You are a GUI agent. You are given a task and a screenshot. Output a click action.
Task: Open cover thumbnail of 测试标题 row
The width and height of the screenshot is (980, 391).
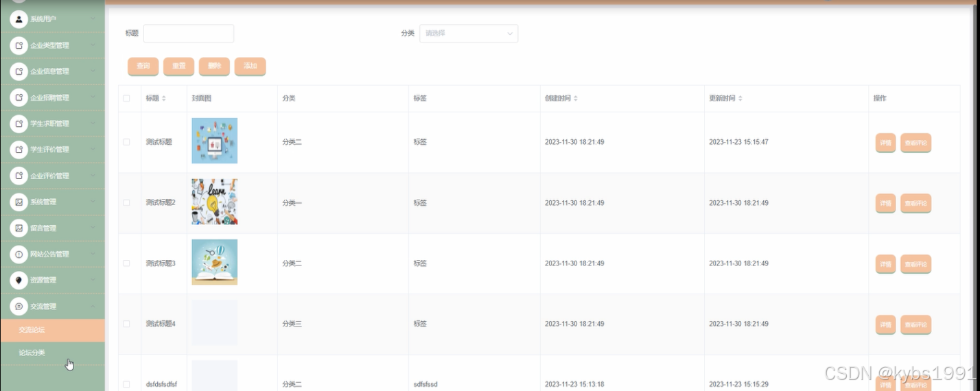(x=215, y=141)
